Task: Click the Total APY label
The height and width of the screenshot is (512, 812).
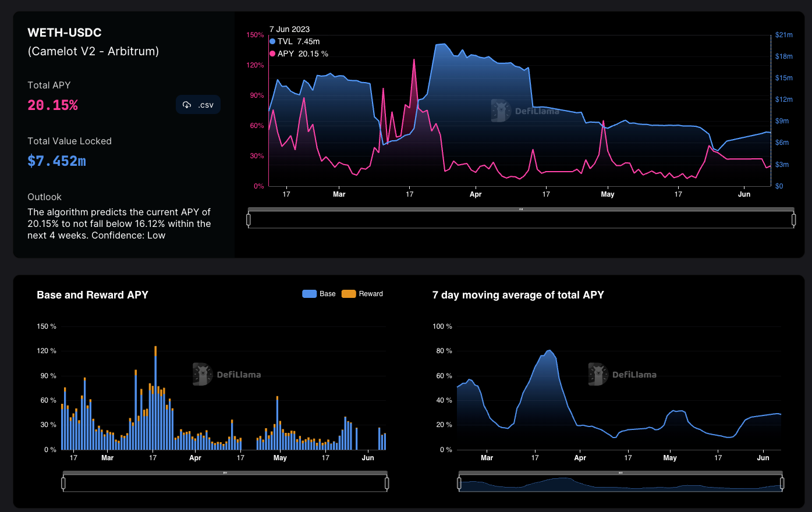Action: pos(49,85)
